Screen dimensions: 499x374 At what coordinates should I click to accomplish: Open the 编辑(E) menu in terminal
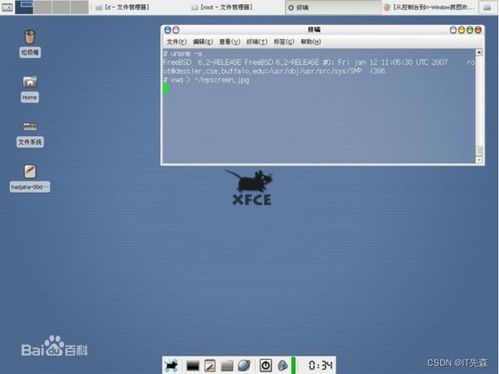(203, 42)
